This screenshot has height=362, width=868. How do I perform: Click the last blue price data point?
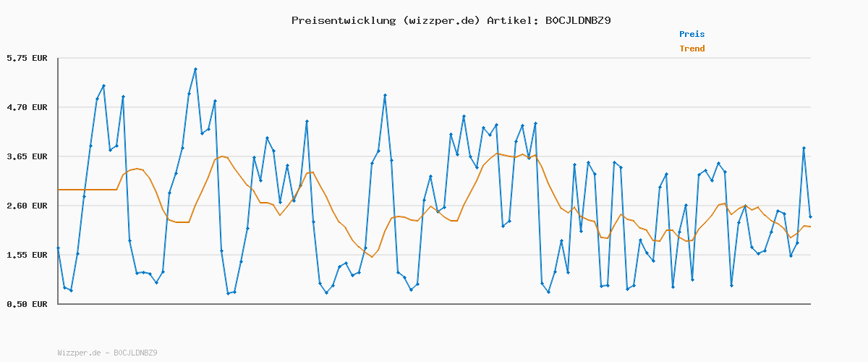click(810, 216)
